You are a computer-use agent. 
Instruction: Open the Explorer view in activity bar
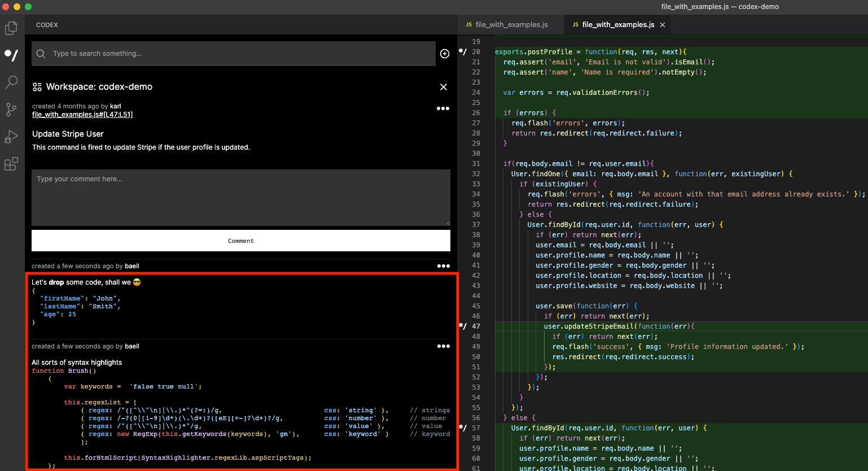11,28
